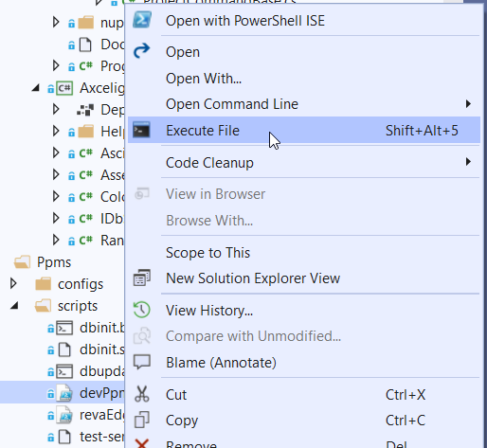
Task: Click the revaEd PowerShell file icon
Action: [x=64, y=415]
